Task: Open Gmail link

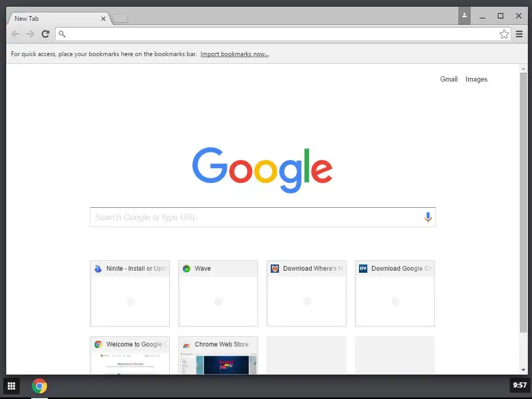Action: tap(448, 79)
